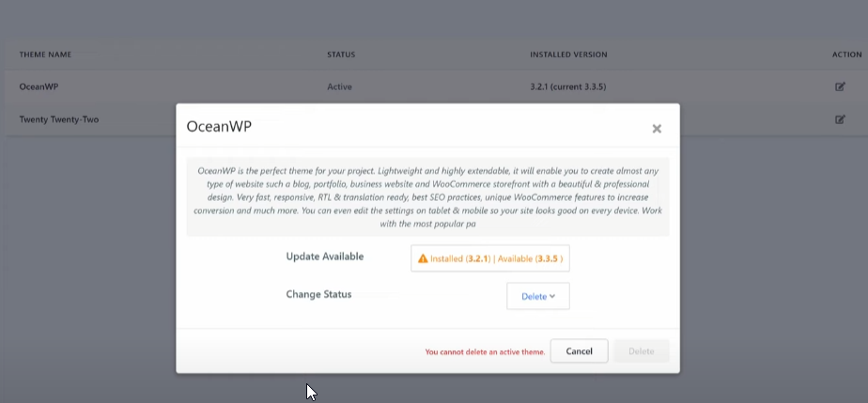Click the orange warning triangle icon
The image size is (868, 403).
tap(423, 258)
